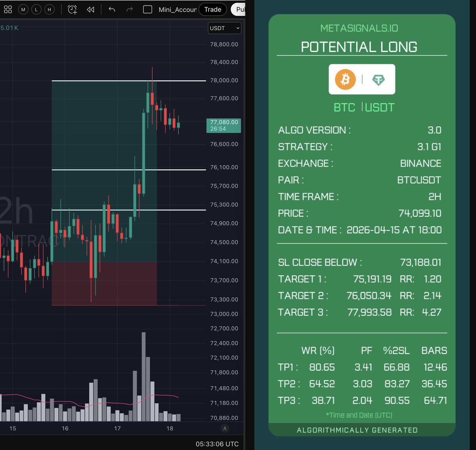
Task: Redo the last chart action
Action: tap(129, 10)
